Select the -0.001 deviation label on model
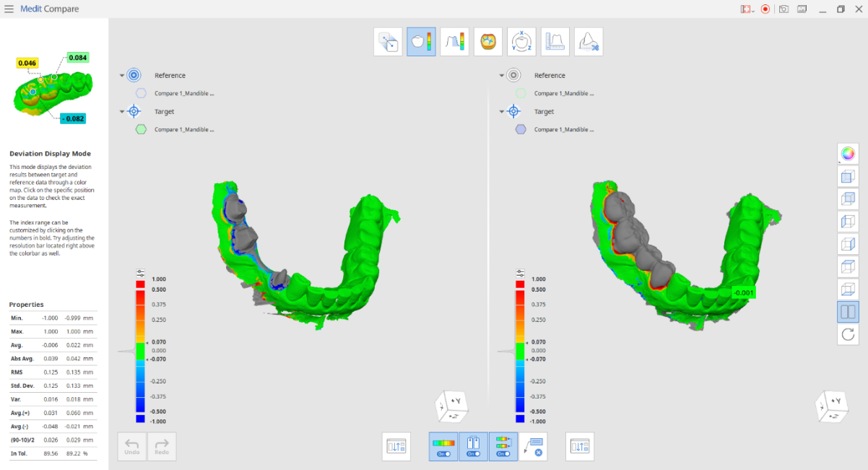Image resolution: width=868 pixels, height=470 pixels. tap(743, 292)
